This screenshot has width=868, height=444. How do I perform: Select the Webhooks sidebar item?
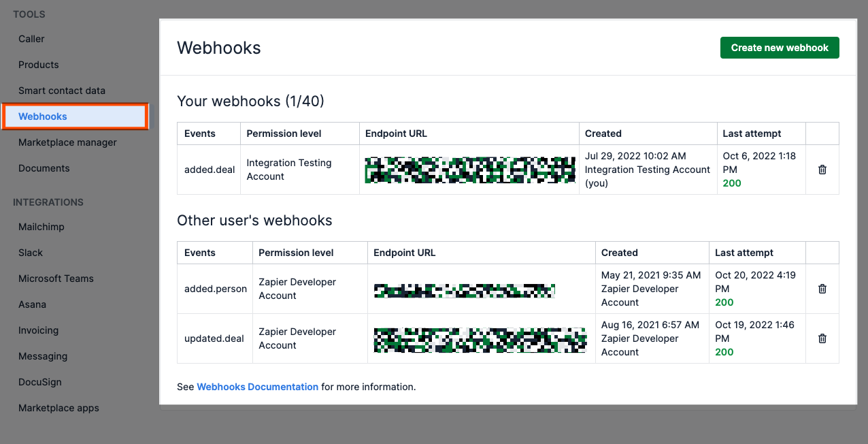click(x=75, y=116)
